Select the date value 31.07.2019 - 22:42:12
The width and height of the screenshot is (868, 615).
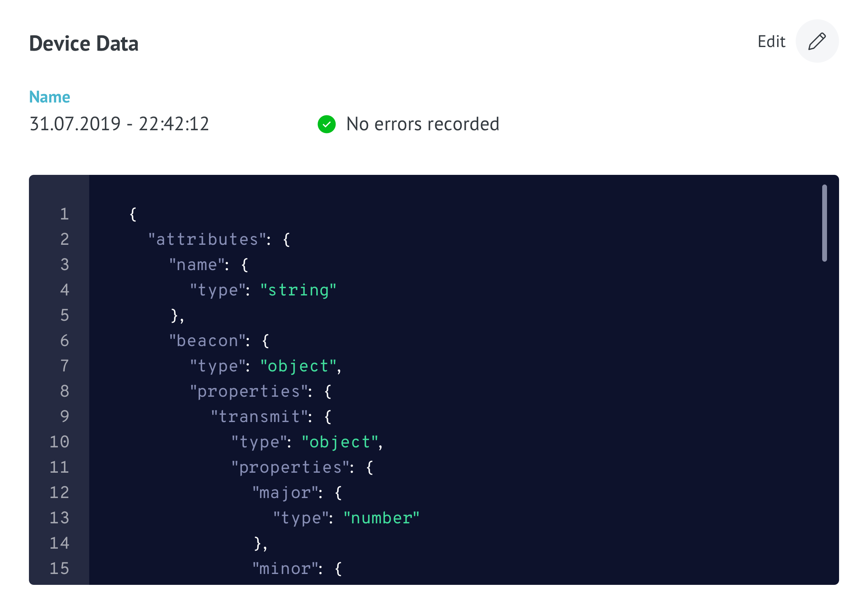pyautogui.click(x=119, y=124)
